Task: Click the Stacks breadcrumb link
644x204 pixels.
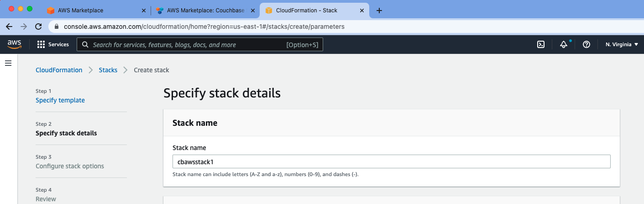Action: coord(108,70)
